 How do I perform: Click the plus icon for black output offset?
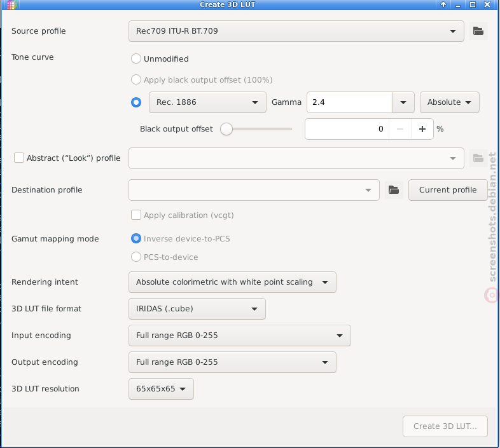422,129
